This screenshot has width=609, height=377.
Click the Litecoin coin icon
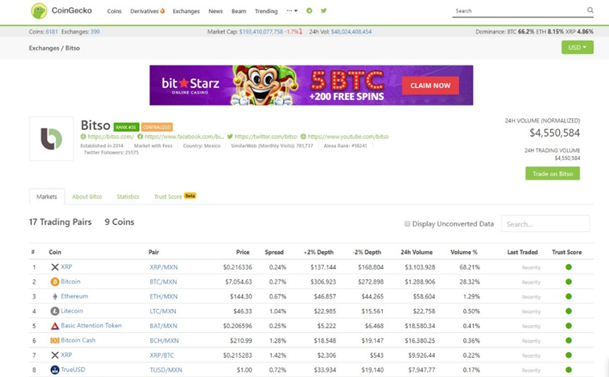pyautogui.click(x=55, y=311)
